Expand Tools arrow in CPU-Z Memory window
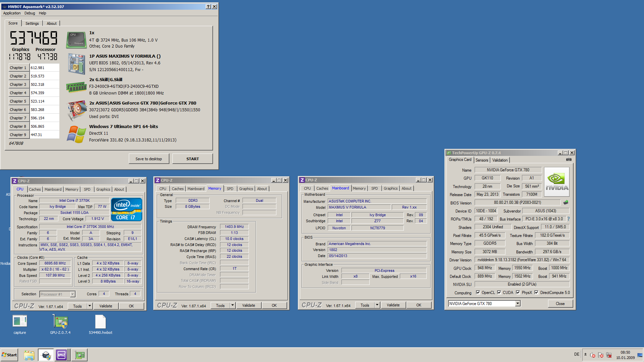Image resolution: width=644 pixels, height=362 pixels. click(232, 305)
